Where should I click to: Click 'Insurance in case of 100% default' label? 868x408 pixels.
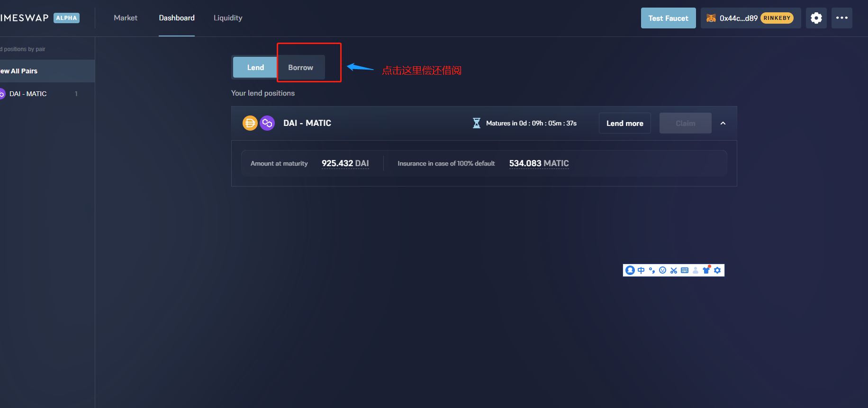[446, 163]
